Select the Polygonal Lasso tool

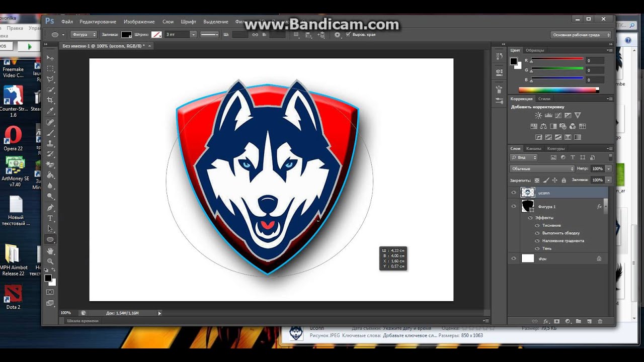(x=50, y=79)
